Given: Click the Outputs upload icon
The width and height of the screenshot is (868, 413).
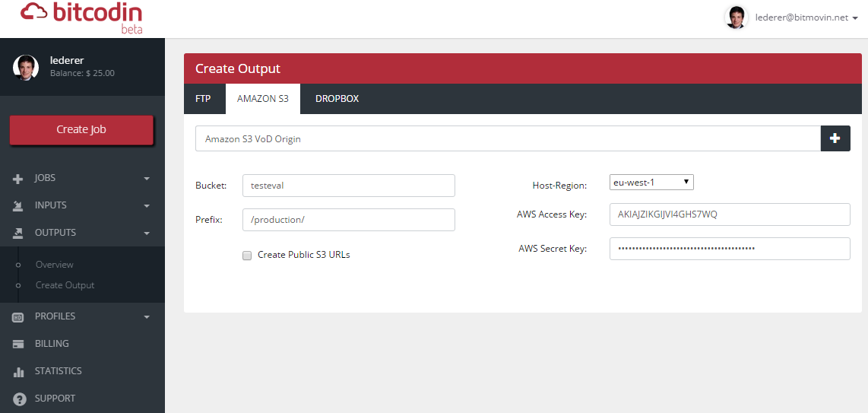Looking at the screenshot, I should tap(17, 233).
